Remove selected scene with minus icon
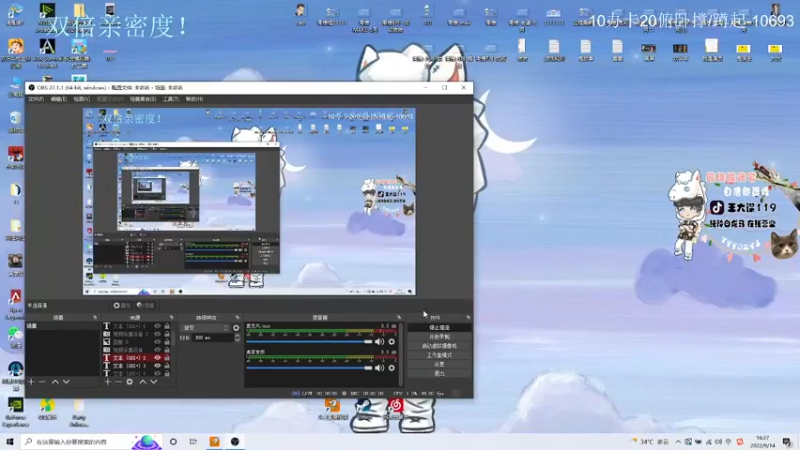This screenshot has width=800, height=450. click(x=42, y=382)
